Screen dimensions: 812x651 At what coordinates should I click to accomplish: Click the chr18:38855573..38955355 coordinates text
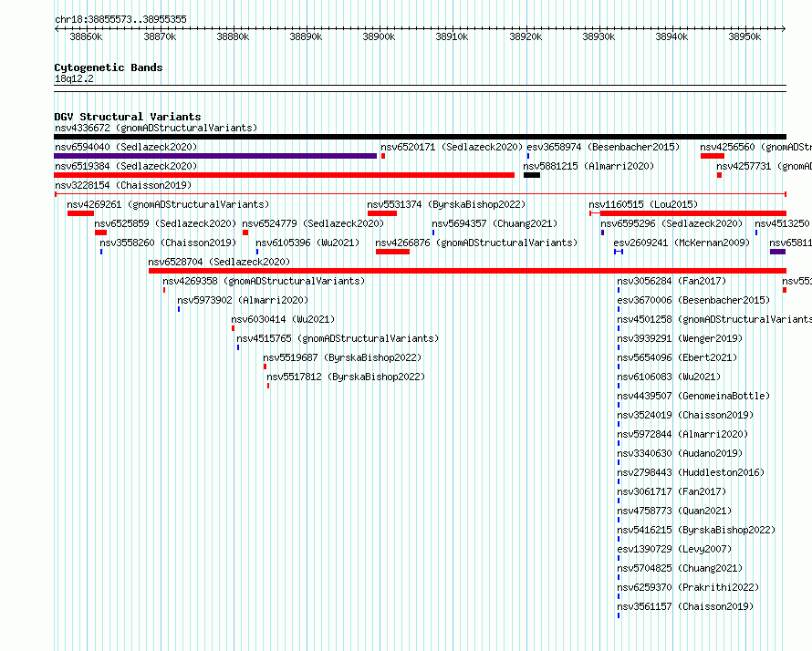[120, 20]
